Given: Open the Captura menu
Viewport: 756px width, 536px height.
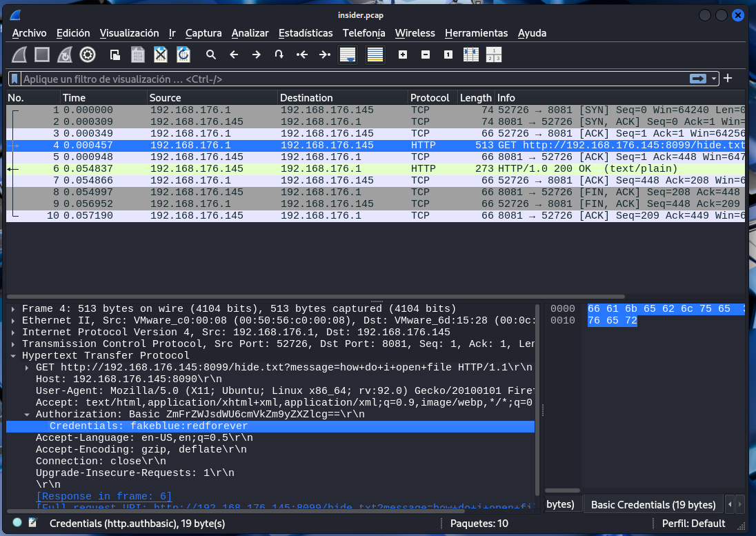Looking at the screenshot, I should 203,33.
